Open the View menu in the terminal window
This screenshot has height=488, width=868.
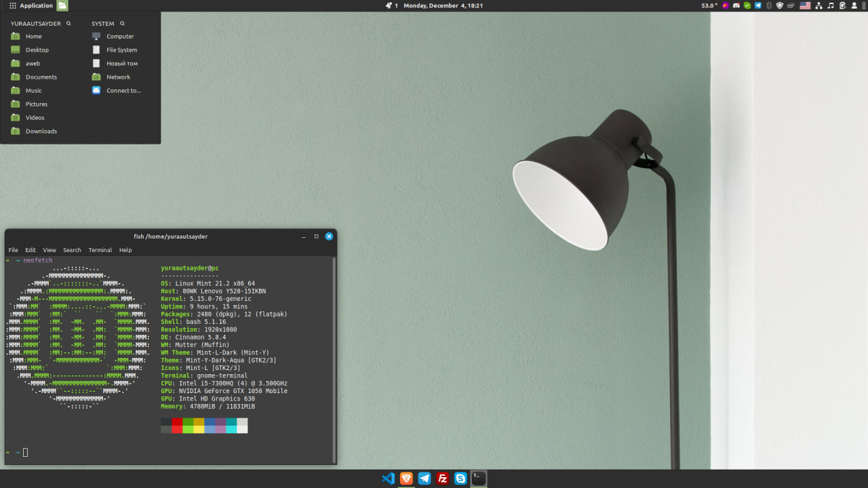tap(50, 250)
